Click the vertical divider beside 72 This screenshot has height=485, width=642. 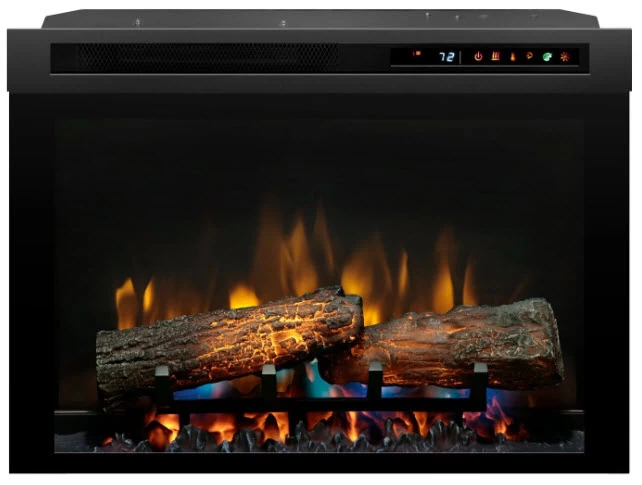click(461, 57)
